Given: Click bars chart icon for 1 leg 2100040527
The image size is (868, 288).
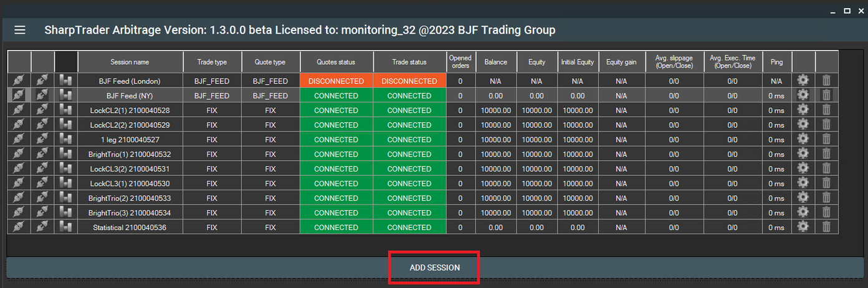Looking at the screenshot, I should click(x=66, y=140).
